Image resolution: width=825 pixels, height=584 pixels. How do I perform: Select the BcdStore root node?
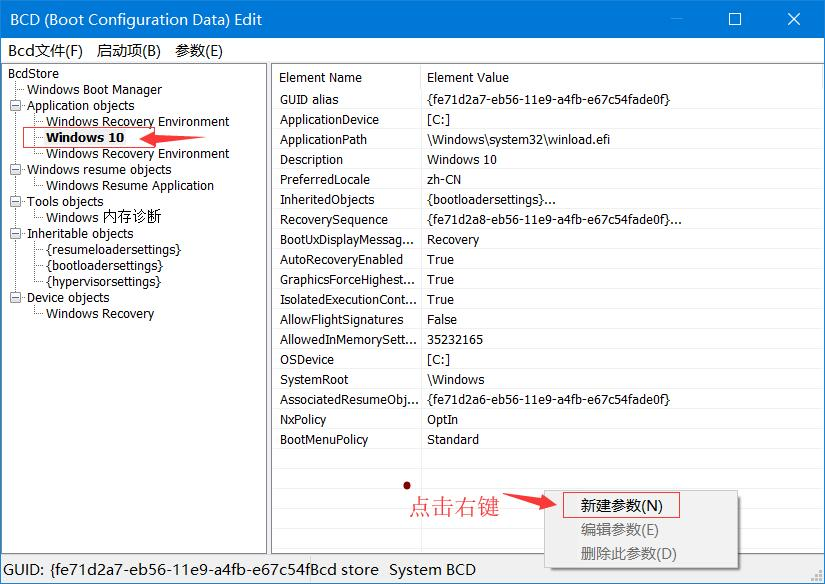tap(33, 73)
